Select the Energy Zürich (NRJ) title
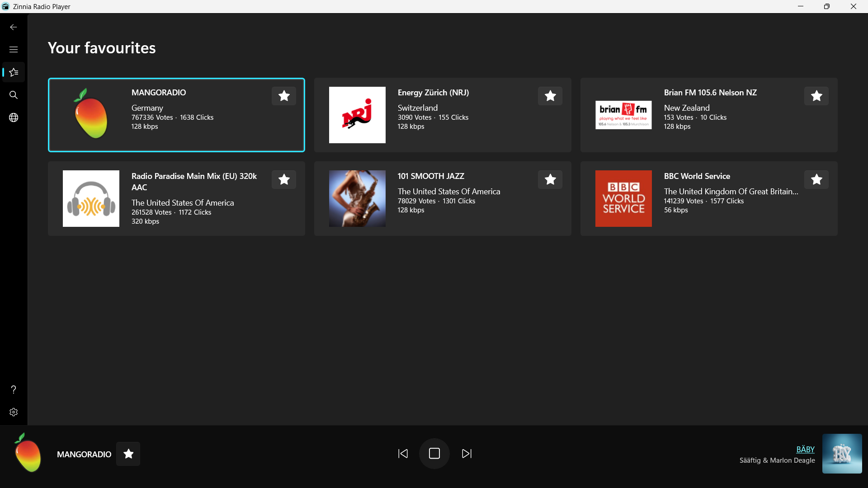The image size is (868, 488). click(x=433, y=93)
